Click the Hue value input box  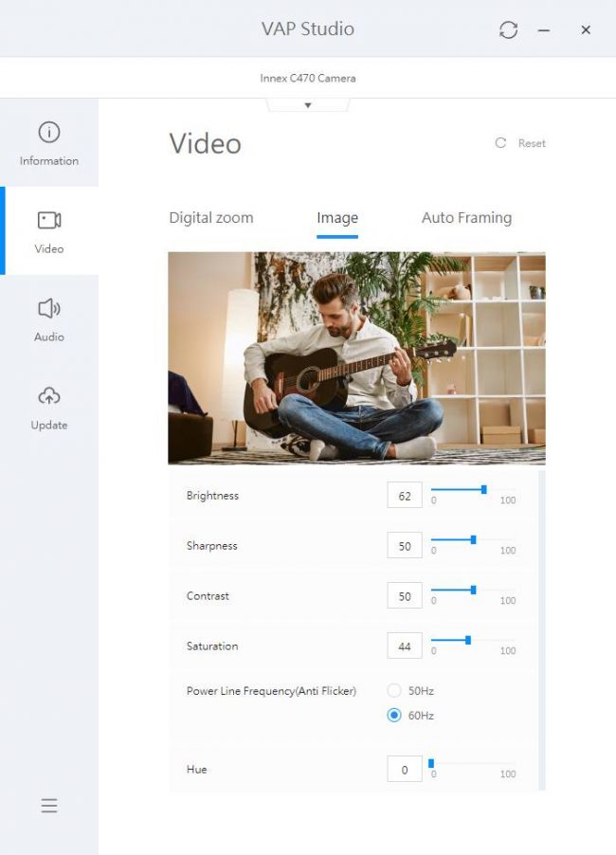point(405,770)
